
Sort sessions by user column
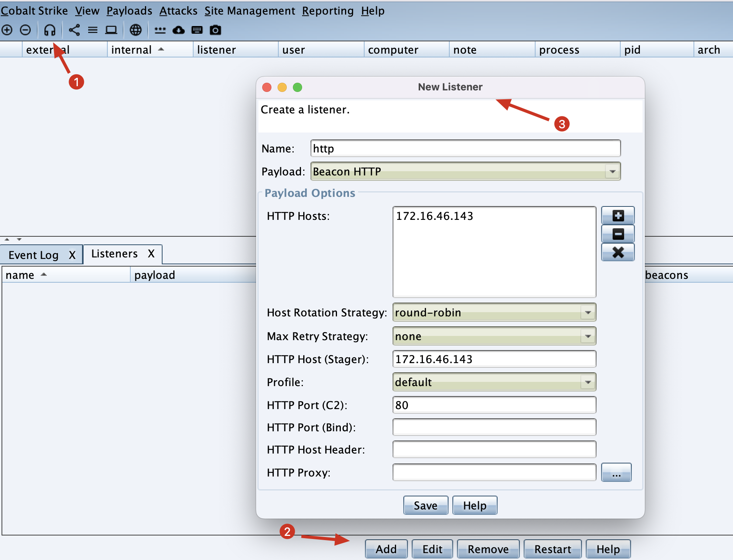[x=321, y=50]
